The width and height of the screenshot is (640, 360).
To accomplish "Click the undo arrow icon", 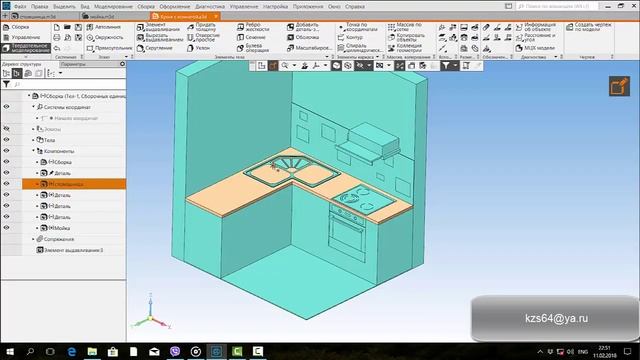I will coord(57,48).
